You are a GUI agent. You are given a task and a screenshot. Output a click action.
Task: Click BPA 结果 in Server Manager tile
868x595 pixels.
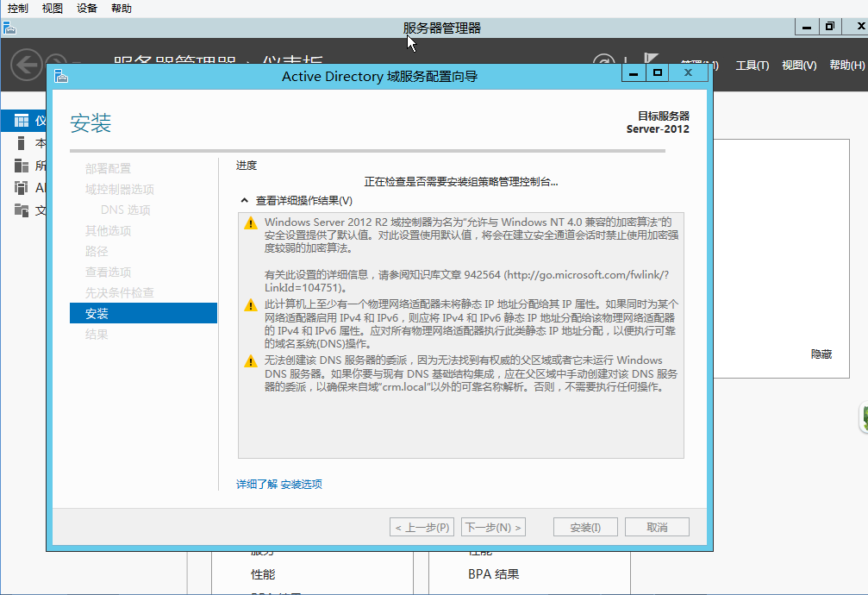pos(494,574)
